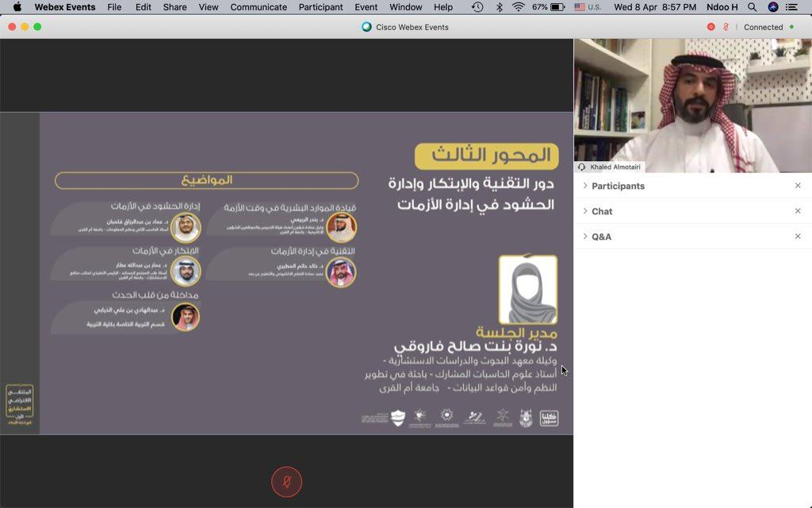Unmute using the red microphone button
Screen dimensions: 812x508
(286, 482)
